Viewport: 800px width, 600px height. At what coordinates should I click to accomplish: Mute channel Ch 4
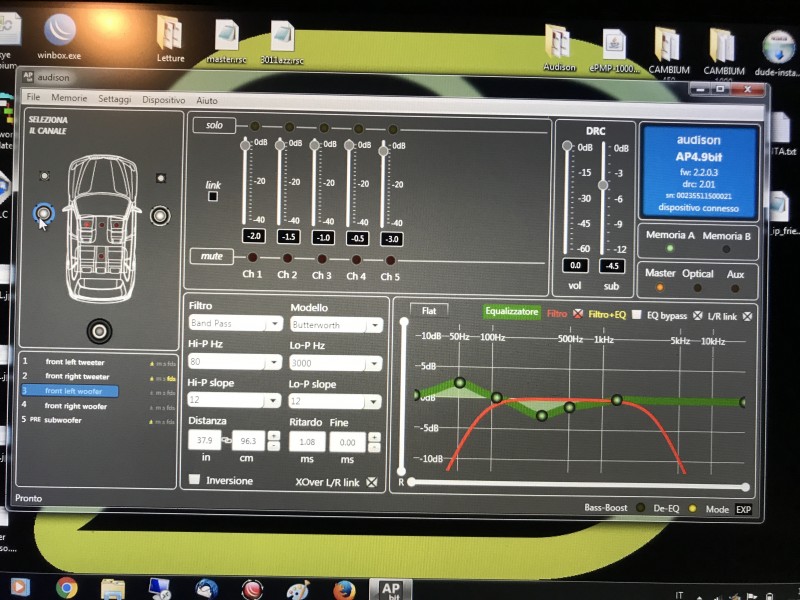coord(356,260)
